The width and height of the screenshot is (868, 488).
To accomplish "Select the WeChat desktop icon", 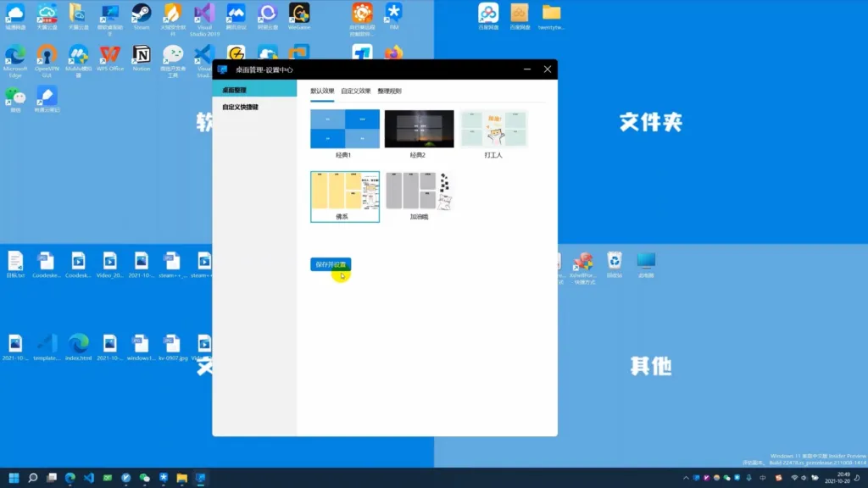I will tap(15, 100).
